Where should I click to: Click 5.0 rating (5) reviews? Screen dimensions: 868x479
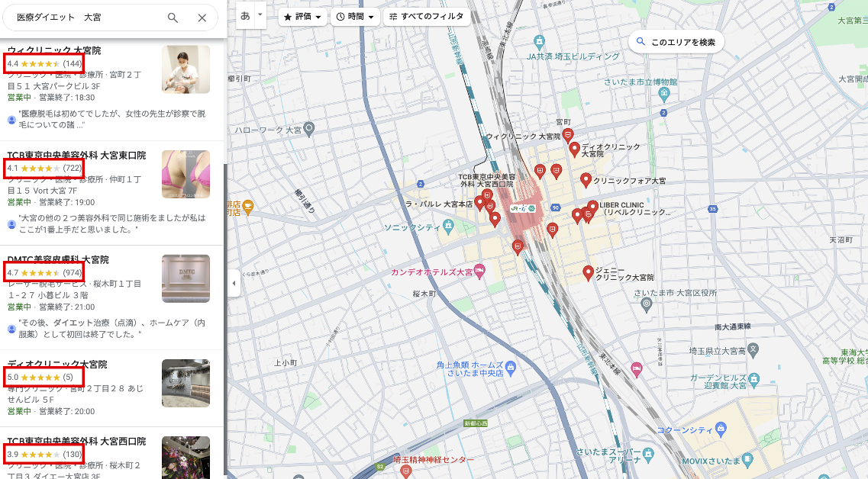coord(40,378)
